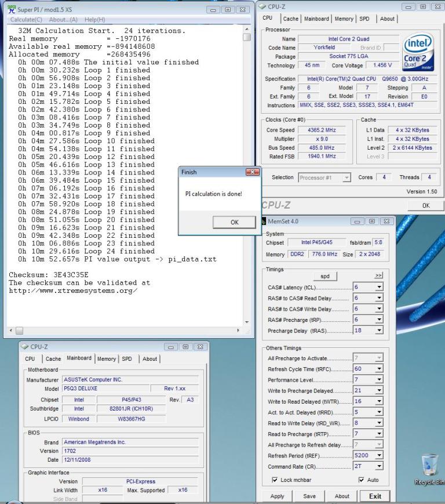Open the Processor #1 selection dropdown

(x=346, y=177)
